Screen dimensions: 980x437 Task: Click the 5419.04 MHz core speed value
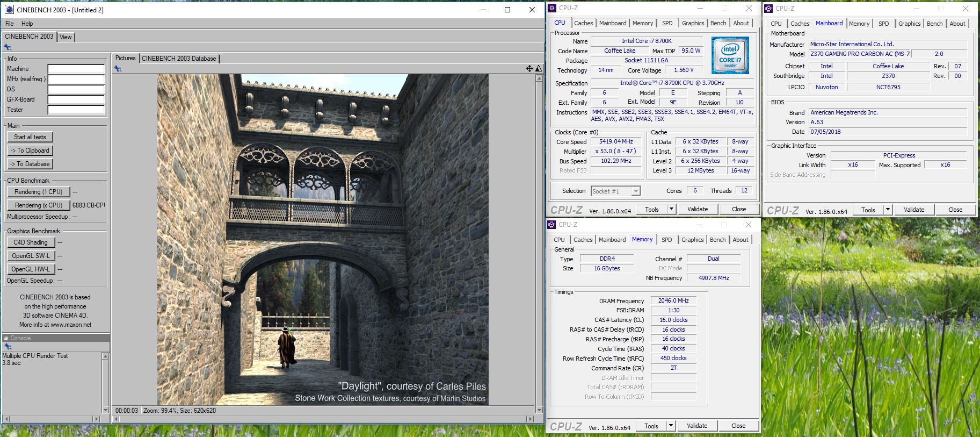[616, 142]
